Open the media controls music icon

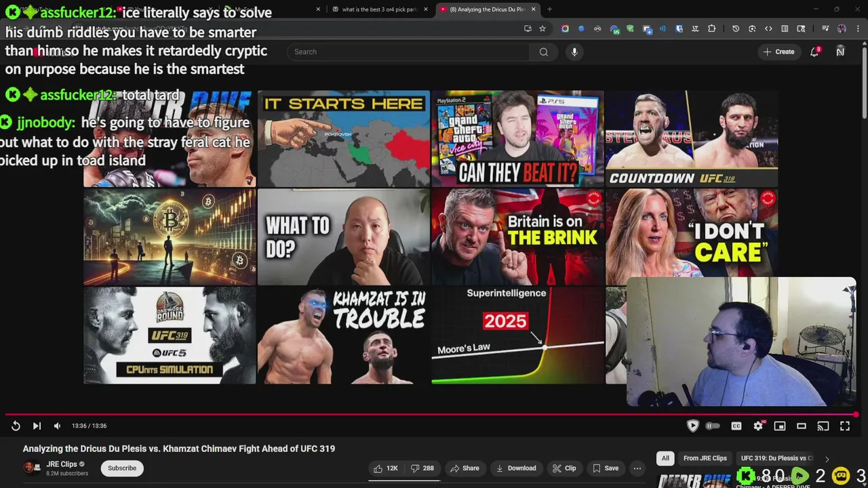(825, 28)
